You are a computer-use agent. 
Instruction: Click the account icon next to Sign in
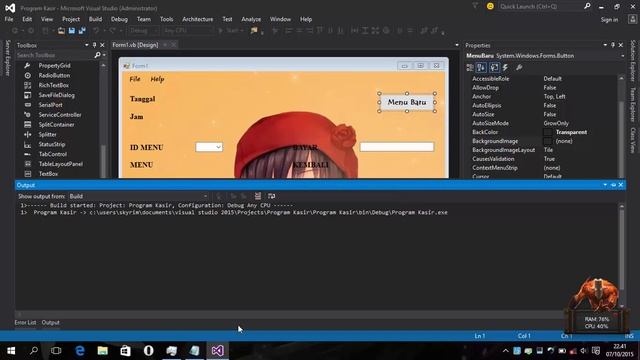click(x=632, y=19)
